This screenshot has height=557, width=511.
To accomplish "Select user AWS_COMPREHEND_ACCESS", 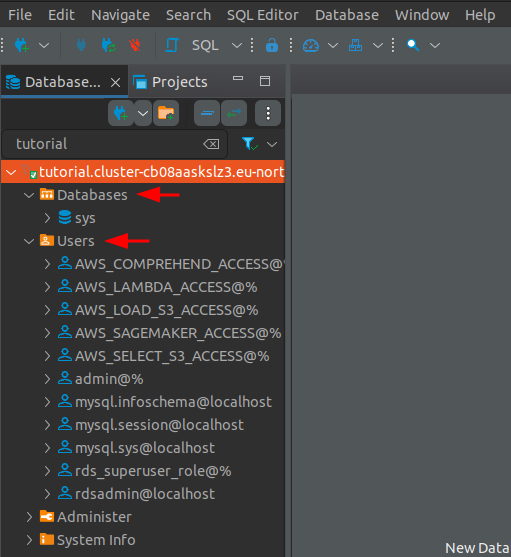I will click(179, 264).
